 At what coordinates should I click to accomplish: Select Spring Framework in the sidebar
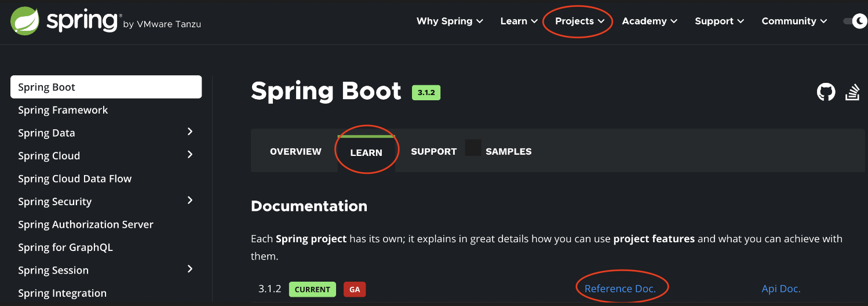(63, 110)
